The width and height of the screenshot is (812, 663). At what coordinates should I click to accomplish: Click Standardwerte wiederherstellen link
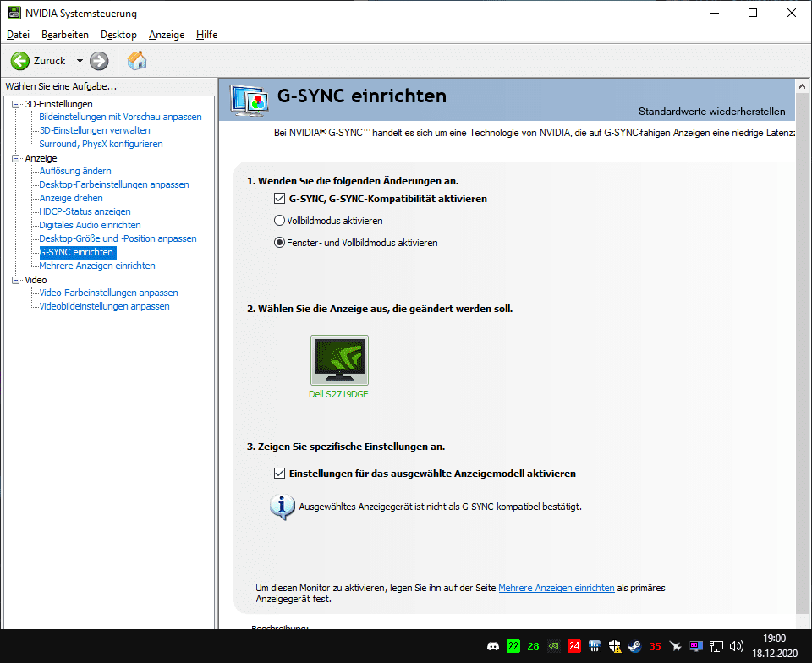(x=711, y=112)
